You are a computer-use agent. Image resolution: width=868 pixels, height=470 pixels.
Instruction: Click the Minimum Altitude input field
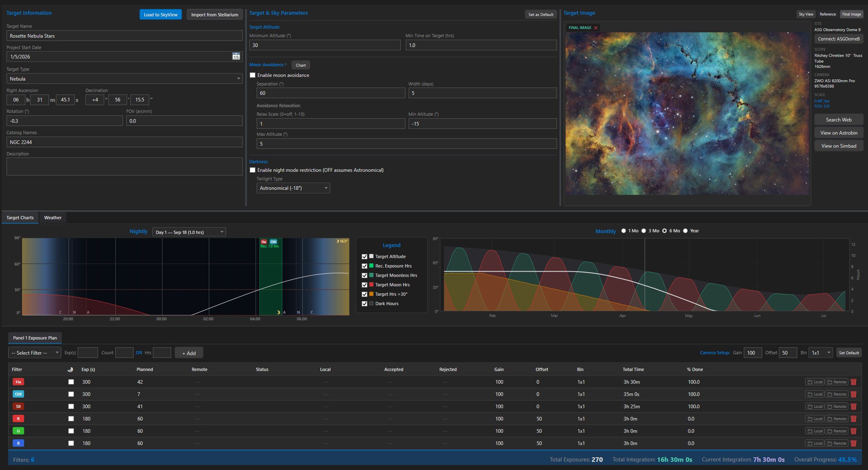(x=325, y=45)
